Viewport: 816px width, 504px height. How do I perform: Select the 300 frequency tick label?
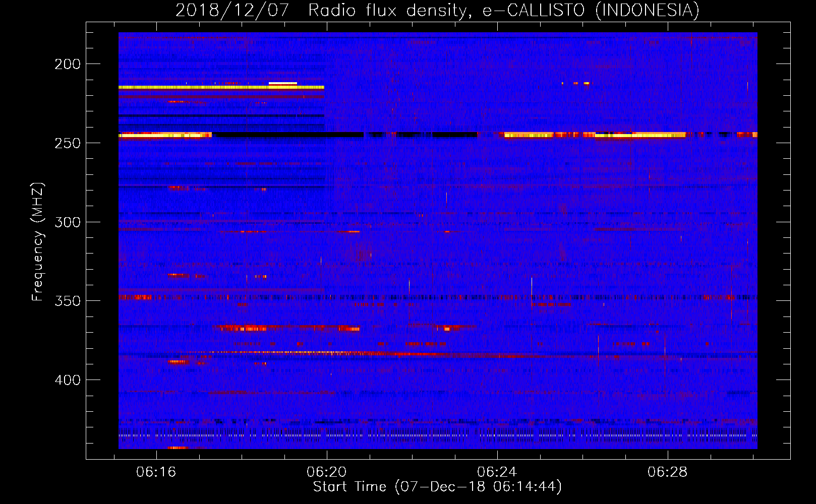click(x=68, y=222)
